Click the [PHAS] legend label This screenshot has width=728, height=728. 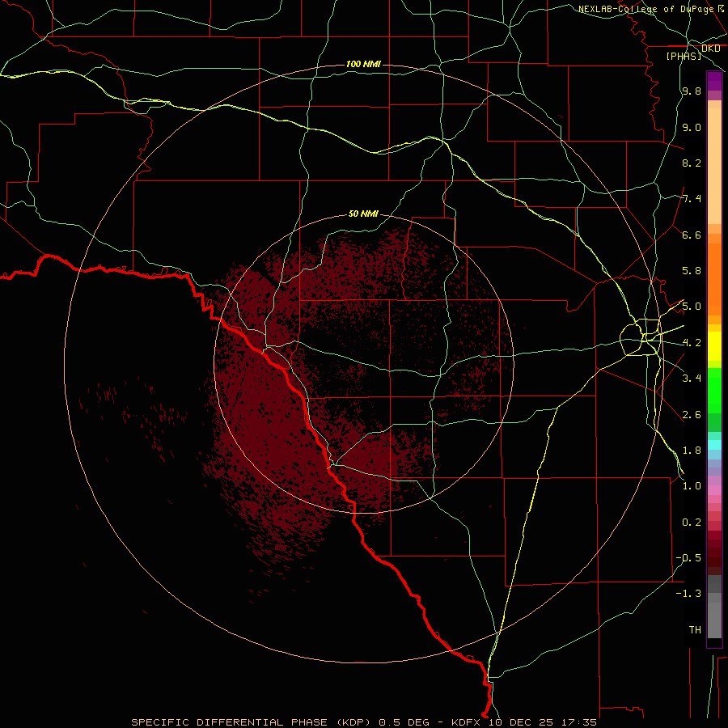pyautogui.click(x=684, y=56)
